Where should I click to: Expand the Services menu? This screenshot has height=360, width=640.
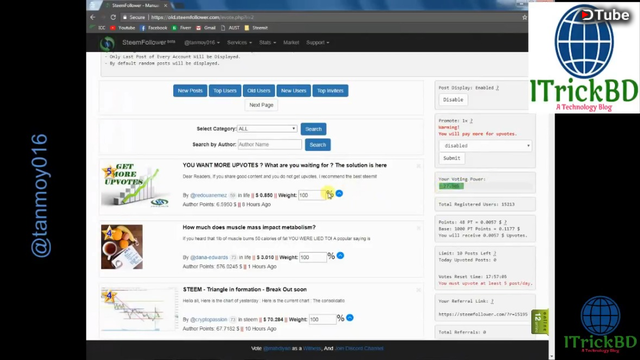point(239,42)
